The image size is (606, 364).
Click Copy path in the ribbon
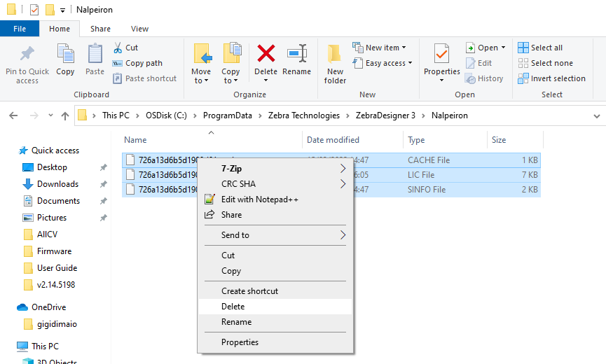(137, 63)
